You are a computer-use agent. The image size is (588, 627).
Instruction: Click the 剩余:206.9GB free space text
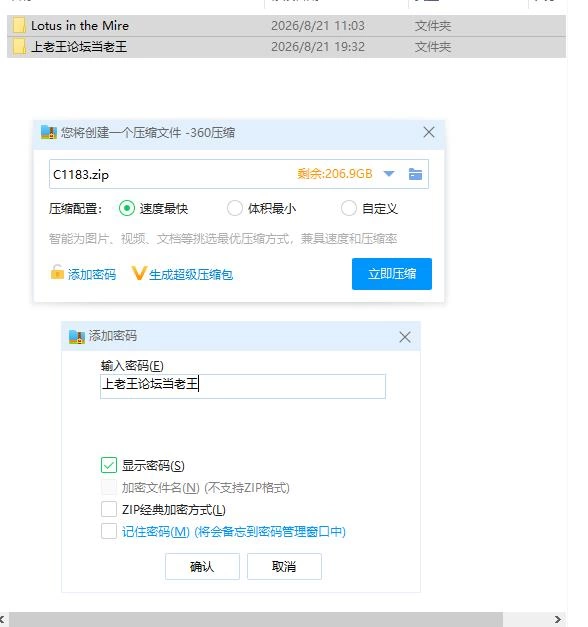click(334, 174)
